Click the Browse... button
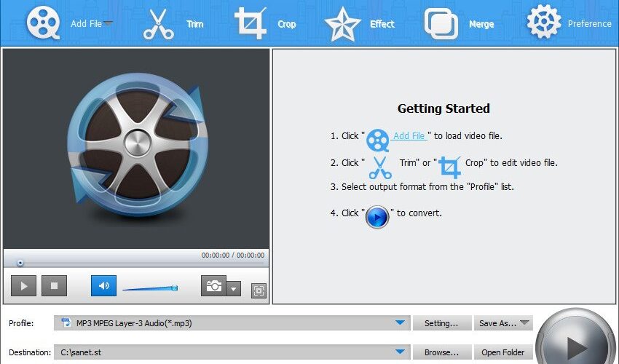The height and width of the screenshot is (364, 619). (442, 352)
